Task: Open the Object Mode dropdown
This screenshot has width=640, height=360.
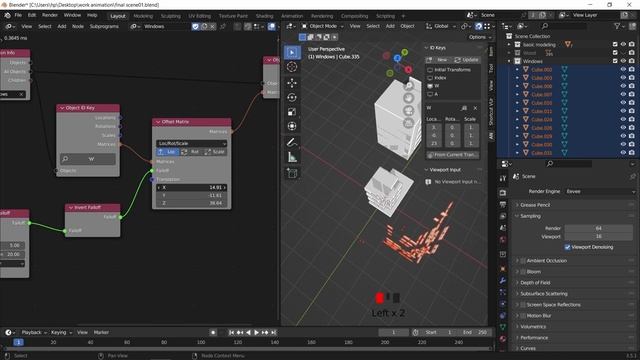Action: tap(322, 26)
